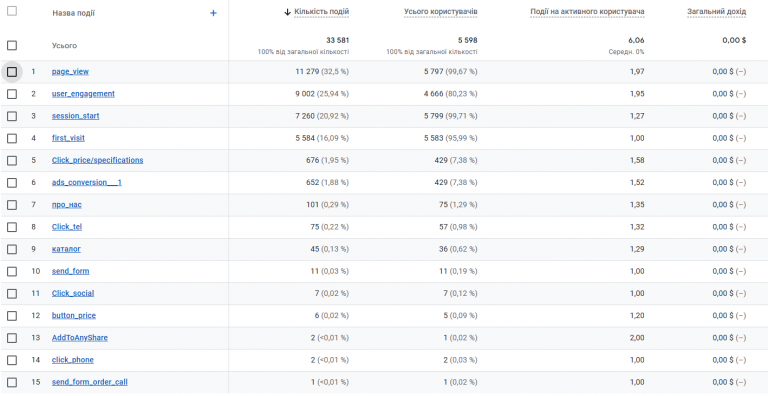Viewport: 768px width, 396px height.
Task: Click the first_visit event name
Action: pos(68,138)
